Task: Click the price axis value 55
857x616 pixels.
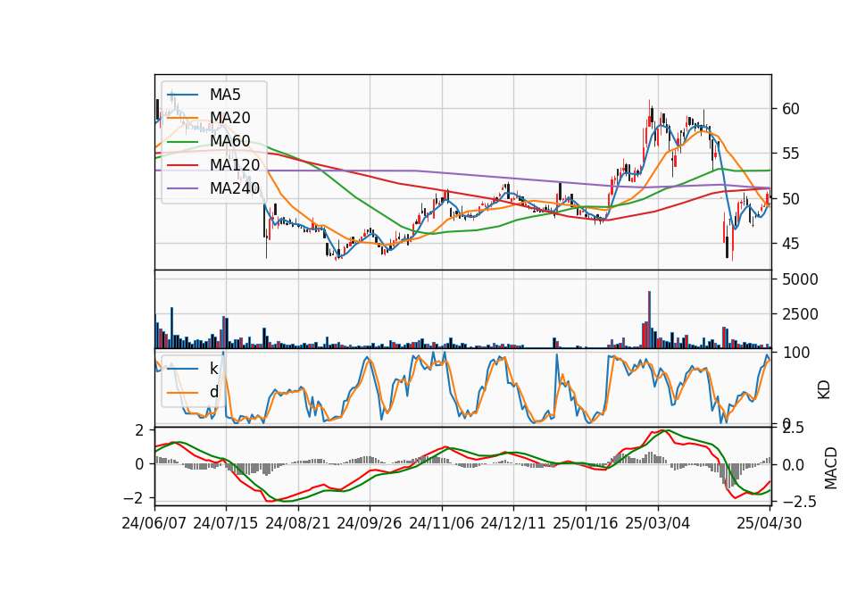Action: tap(791, 154)
